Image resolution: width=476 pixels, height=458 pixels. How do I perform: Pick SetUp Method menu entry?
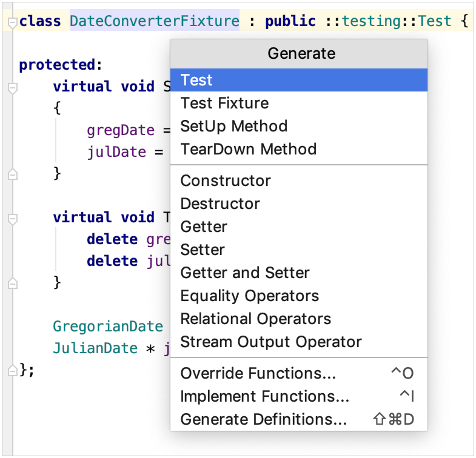tap(299, 126)
